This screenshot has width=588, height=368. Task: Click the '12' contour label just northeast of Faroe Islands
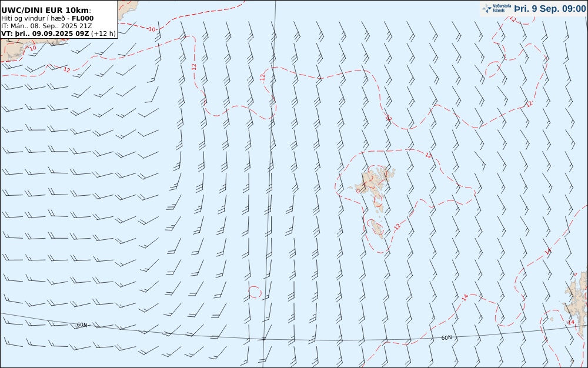(429, 155)
